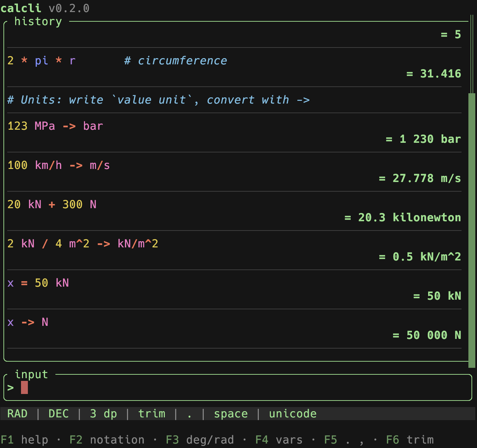Image resolution: width=477 pixels, height=448 pixels.
Task: Select result '= 5' at top
Action: [x=451, y=34]
